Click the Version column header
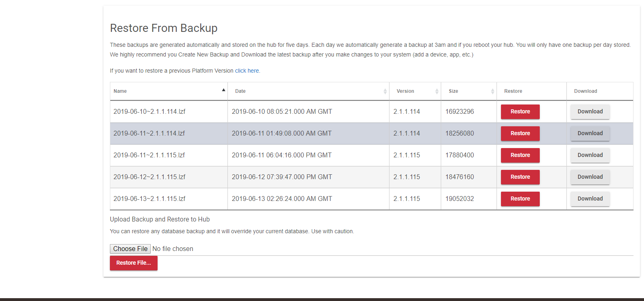644x301 pixels. pyautogui.click(x=415, y=91)
